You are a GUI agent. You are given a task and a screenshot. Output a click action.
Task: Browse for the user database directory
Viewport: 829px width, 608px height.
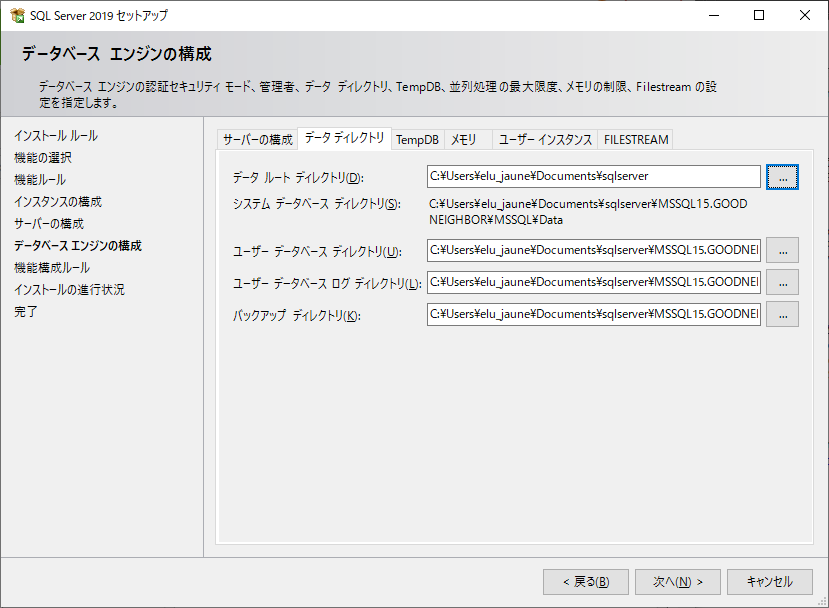click(x=782, y=251)
